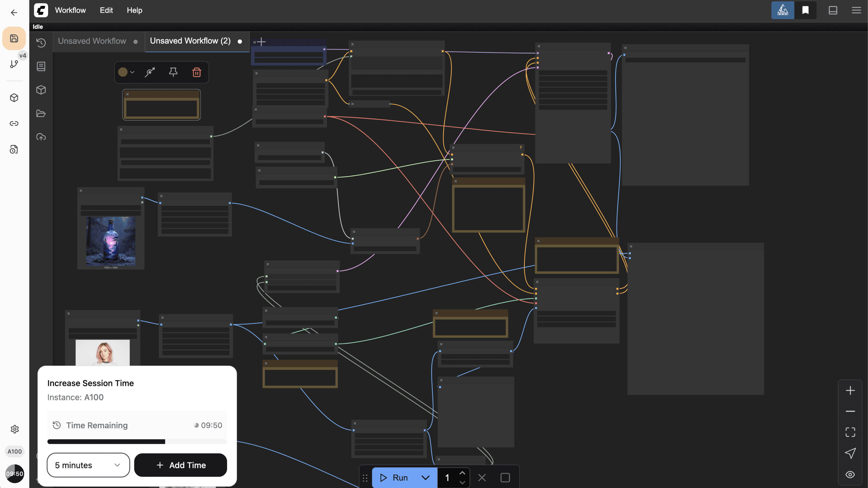Toggle link visibility eye icon
The image size is (868, 488).
click(850, 475)
